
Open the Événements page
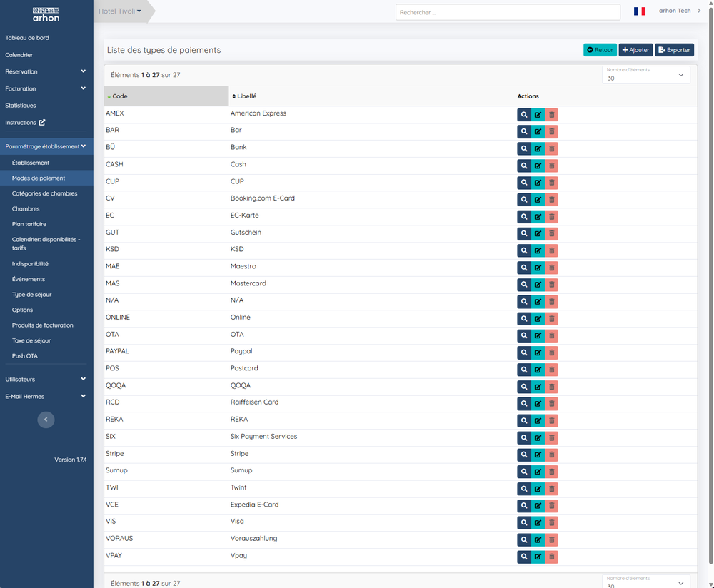(x=29, y=279)
